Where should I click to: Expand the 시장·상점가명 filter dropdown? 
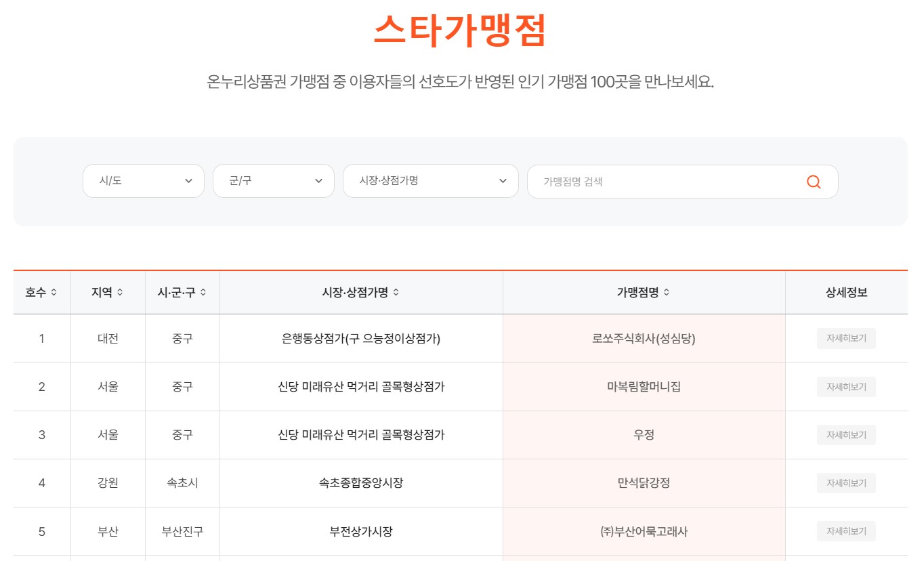[431, 181]
